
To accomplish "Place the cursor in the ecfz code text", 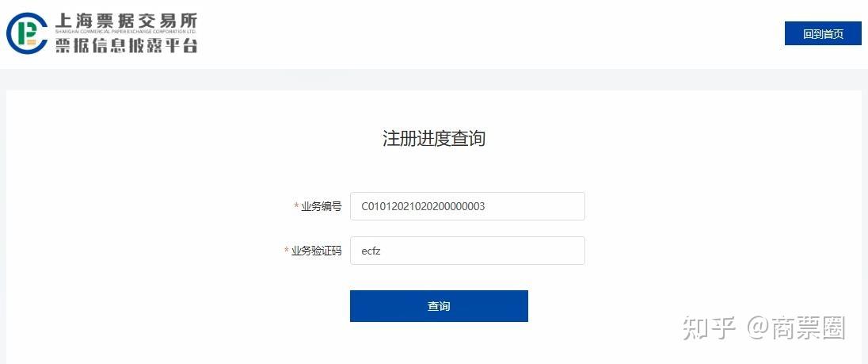I will point(371,251).
